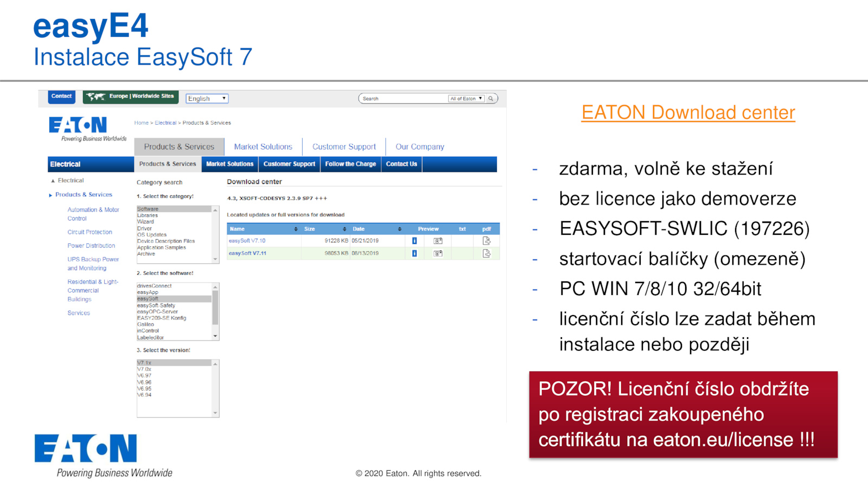Select Customer Support in blue nav bar
Screen dimensions: 868x488
pos(289,164)
